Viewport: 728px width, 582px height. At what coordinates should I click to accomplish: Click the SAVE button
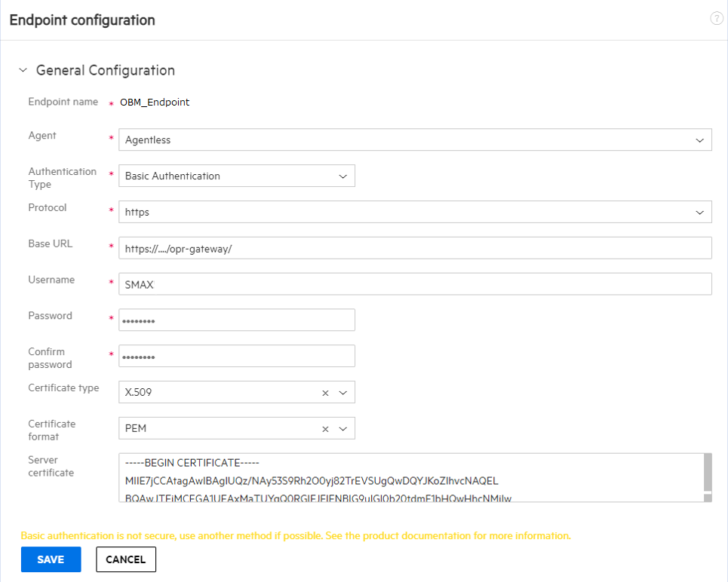pos(51,559)
